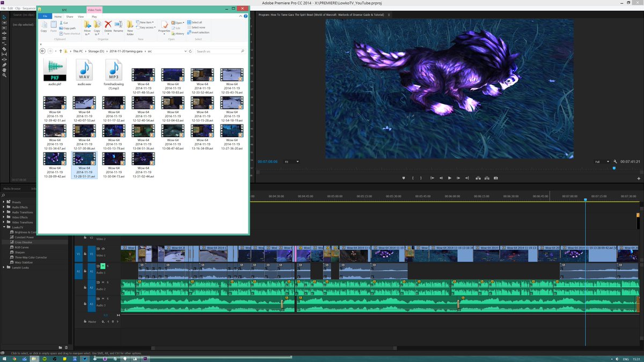Toggle A1 source patching button
The width and height of the screenshot is (644, 362).
(78, 271)
